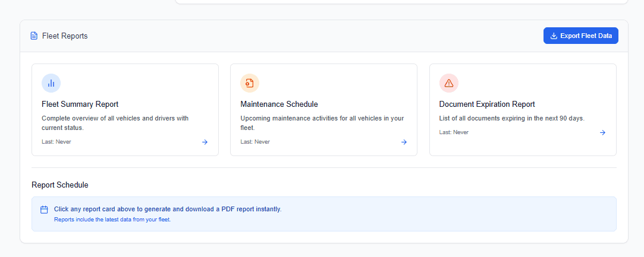Click the arrow on Fleet Summary Report card
This screenshot has width=644, height=257.
coord(205,142)
